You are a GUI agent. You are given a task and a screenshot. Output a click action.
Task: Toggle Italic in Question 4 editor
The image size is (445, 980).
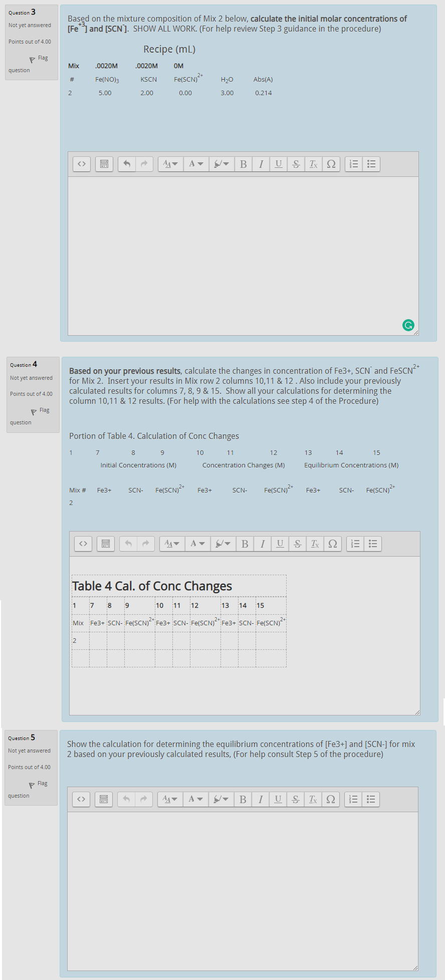tap(263, 544)
